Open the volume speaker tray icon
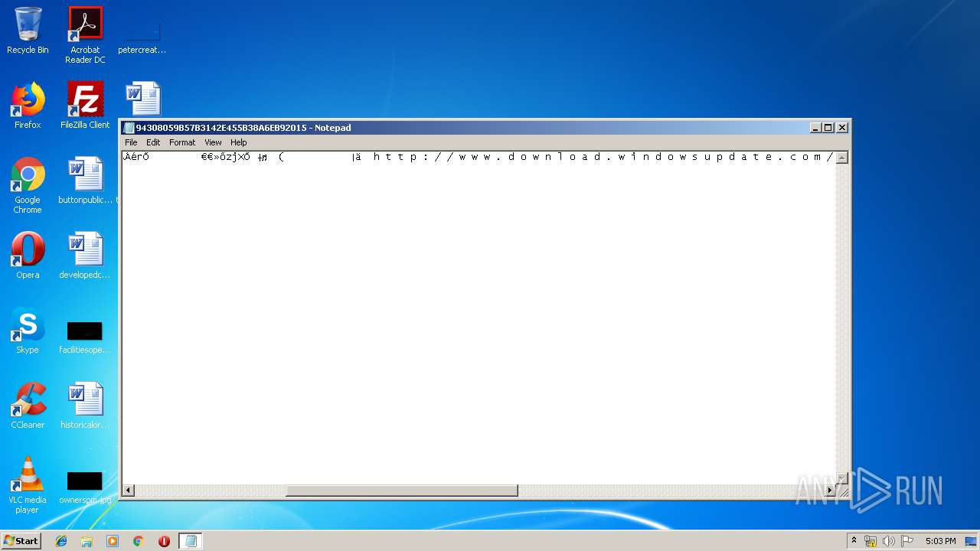980x551 pixels. [888, 541]
